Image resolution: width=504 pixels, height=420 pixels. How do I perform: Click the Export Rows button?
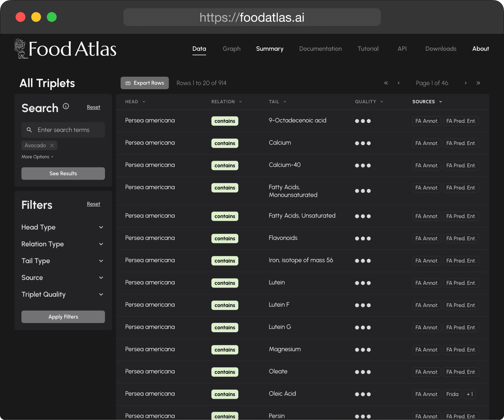pyautogui.click(x=145, y=83)
